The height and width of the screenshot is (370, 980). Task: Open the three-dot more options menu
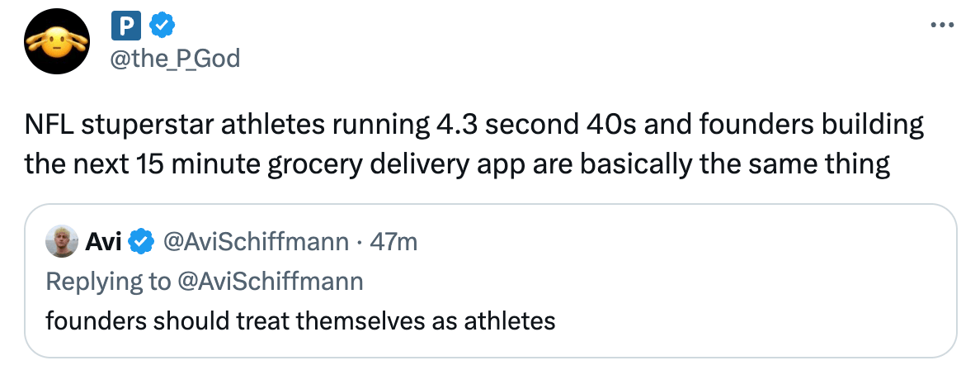(941, 25)
